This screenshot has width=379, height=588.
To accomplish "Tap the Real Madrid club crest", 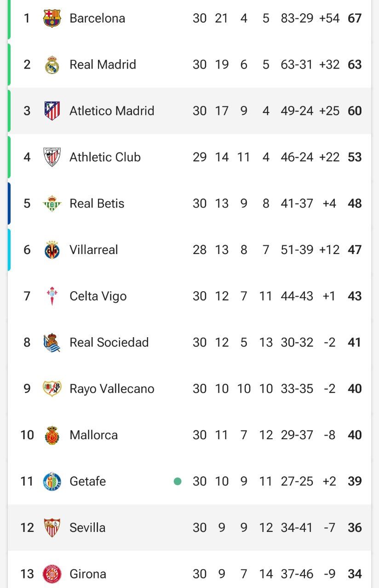I will click(x=52, y=65).
